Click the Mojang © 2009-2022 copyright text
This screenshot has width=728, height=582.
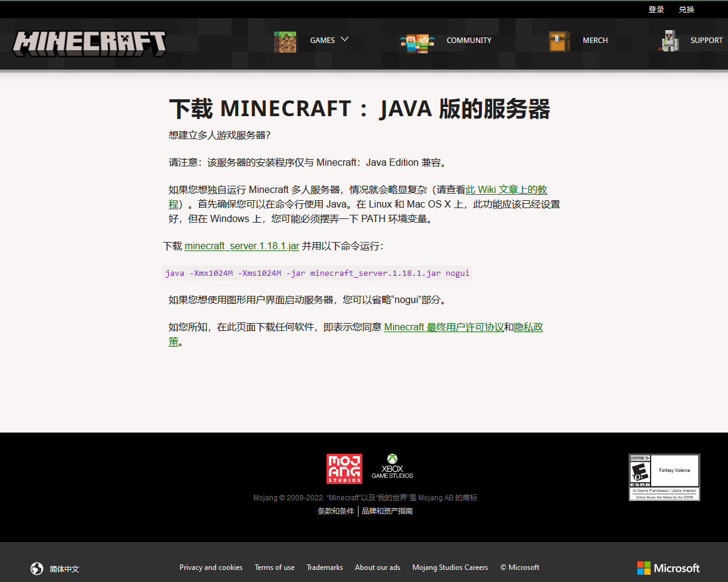[x=365, y=498]
